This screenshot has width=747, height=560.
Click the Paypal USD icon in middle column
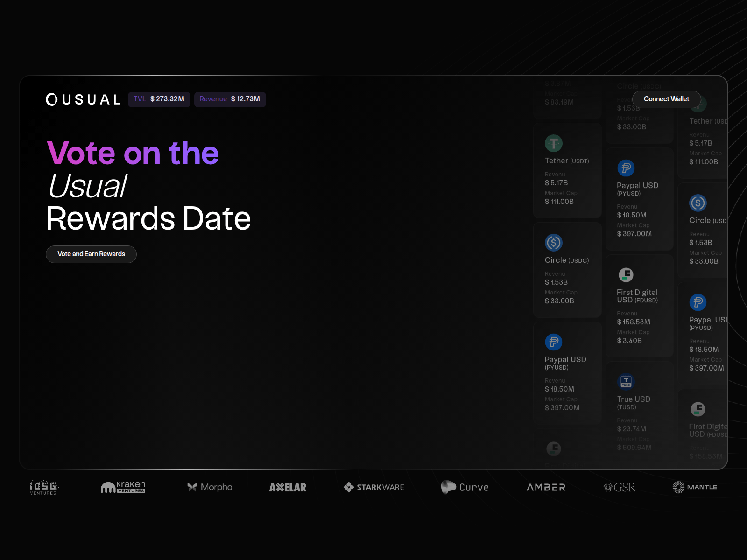[626, 168]
